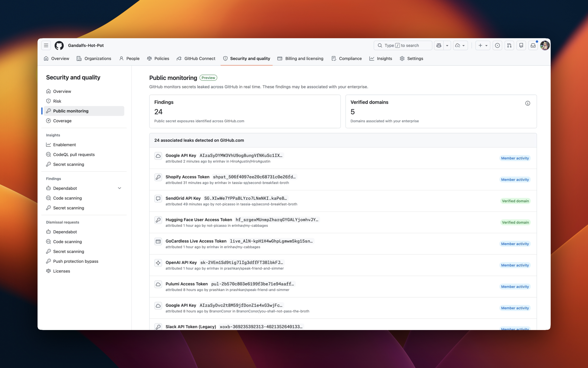This screenshot has width=588, height=368.
Task: Open the first Google API Key finding
Action: click(181, 156)
